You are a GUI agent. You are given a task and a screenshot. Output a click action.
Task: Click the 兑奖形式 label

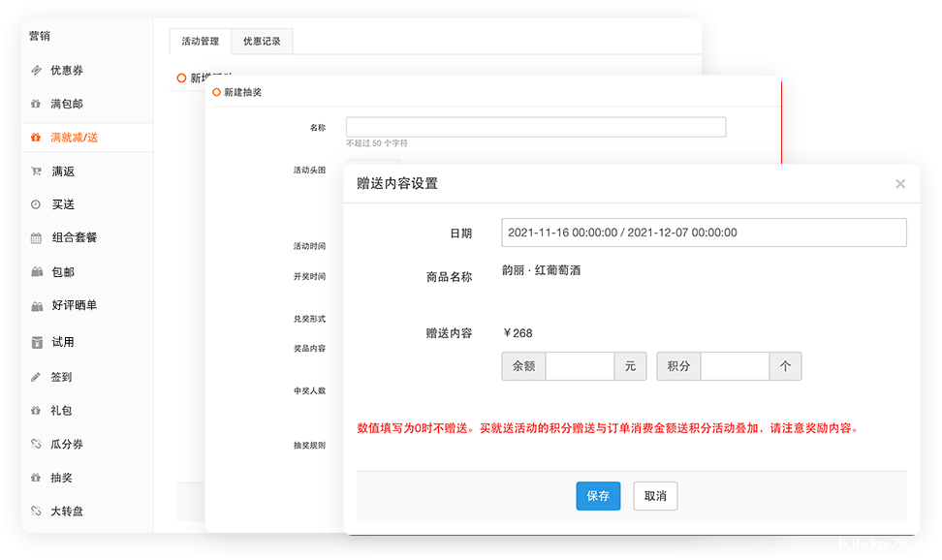309,319
